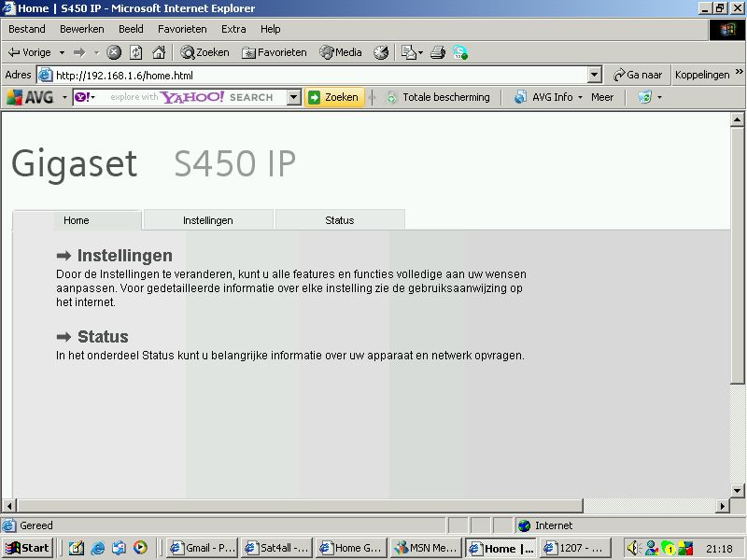Open the AVG recycle icon's dropdown arrow

[x=660, y=97]
